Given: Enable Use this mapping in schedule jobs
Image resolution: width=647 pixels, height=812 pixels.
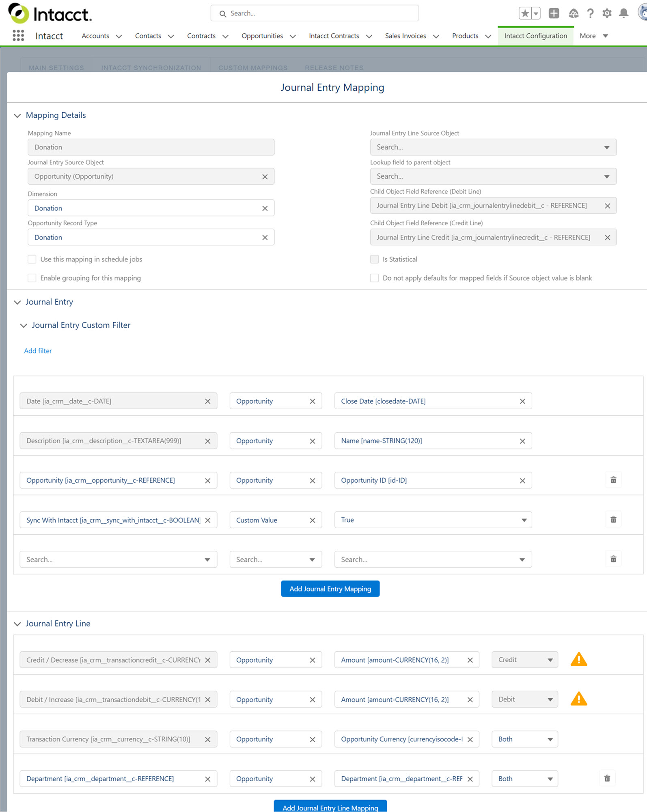Looking at the screenshot, I should click(32, 259).
